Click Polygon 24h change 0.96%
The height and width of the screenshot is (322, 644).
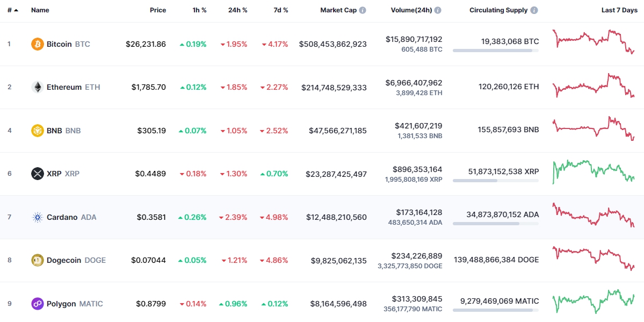(x=233, y=304)
